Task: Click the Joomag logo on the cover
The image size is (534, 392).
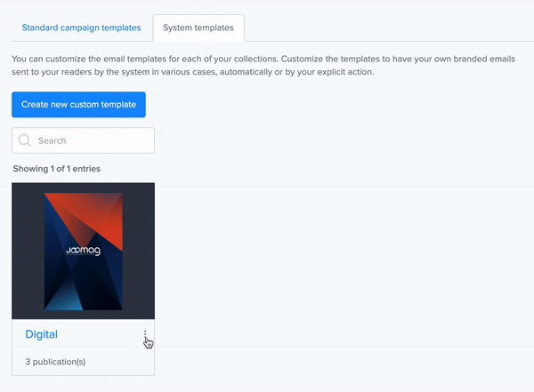Action: point(83,251)
